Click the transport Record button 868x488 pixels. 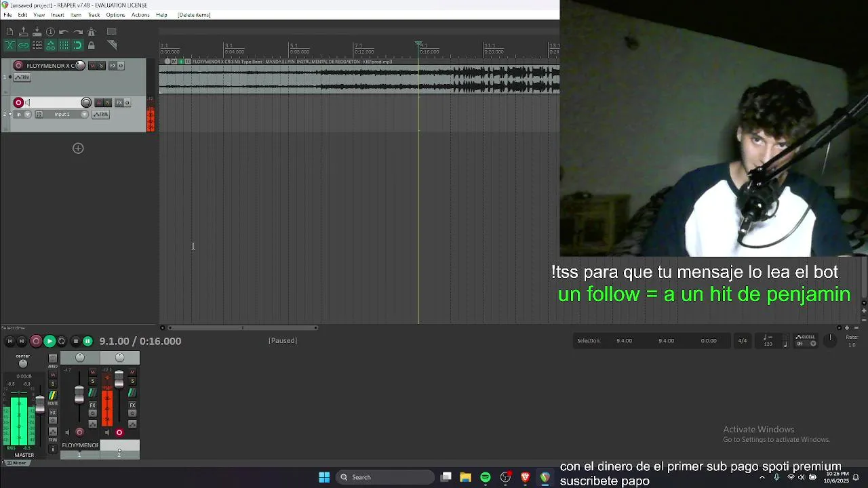pos(36,341)
